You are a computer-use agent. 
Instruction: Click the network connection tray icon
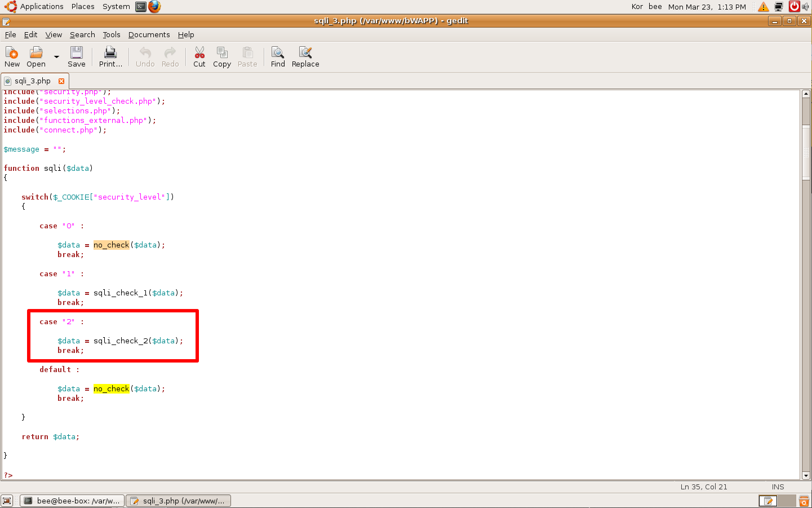click(x=779, y=7)
